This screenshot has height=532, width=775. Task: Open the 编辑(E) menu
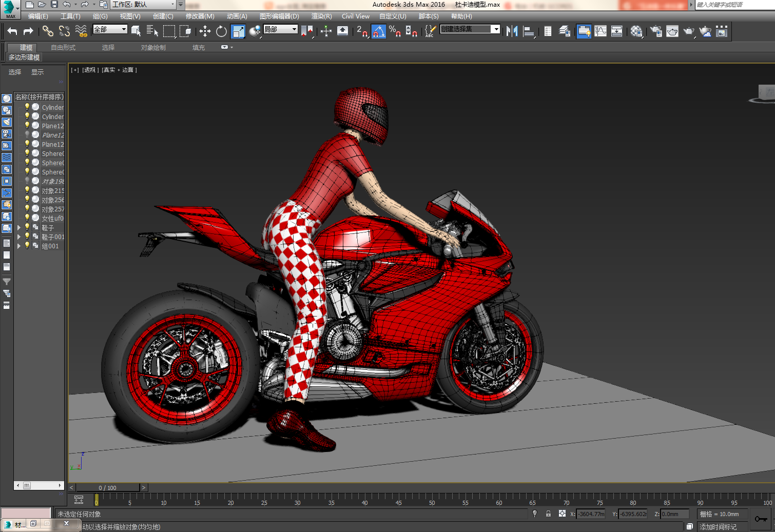click(x=38, y=16)
